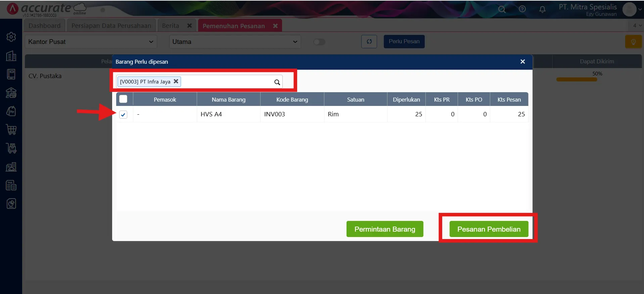Remove the PT Infra Jaya supplier tag

pos(176,81)
